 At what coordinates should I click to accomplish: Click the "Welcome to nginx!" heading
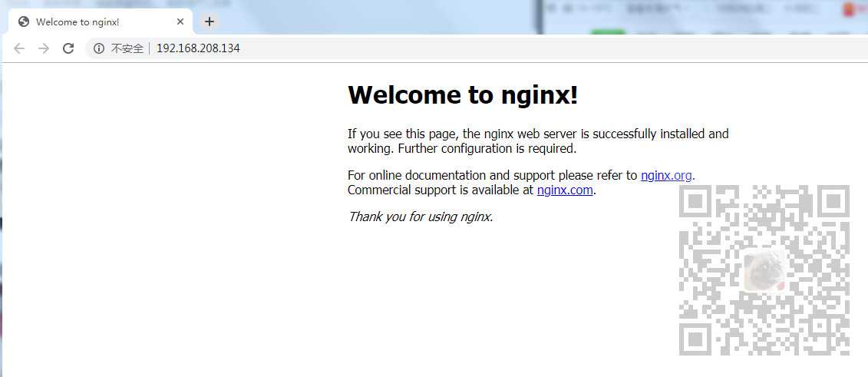(463, 94)
